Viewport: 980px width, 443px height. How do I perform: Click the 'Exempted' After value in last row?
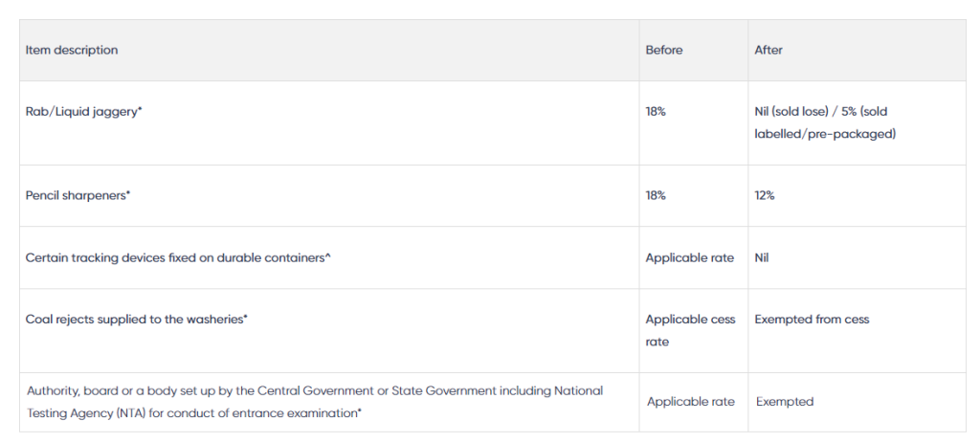tap(785, 402)
